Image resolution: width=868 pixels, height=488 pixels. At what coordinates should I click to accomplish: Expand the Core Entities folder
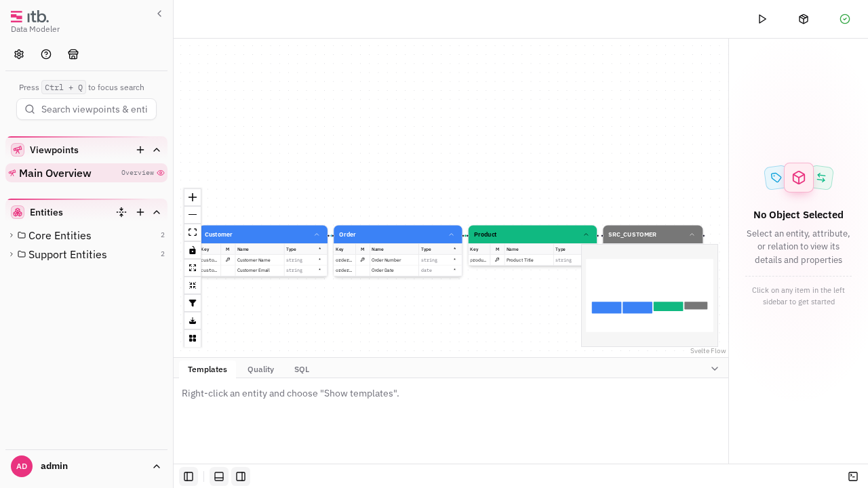tap(12, 235)
